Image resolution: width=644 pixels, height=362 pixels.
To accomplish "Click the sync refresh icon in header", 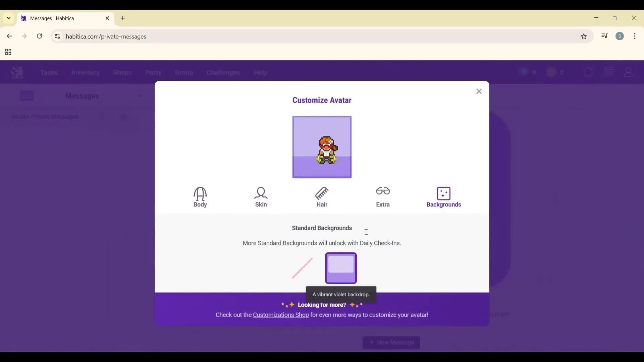I will point(588,72).
